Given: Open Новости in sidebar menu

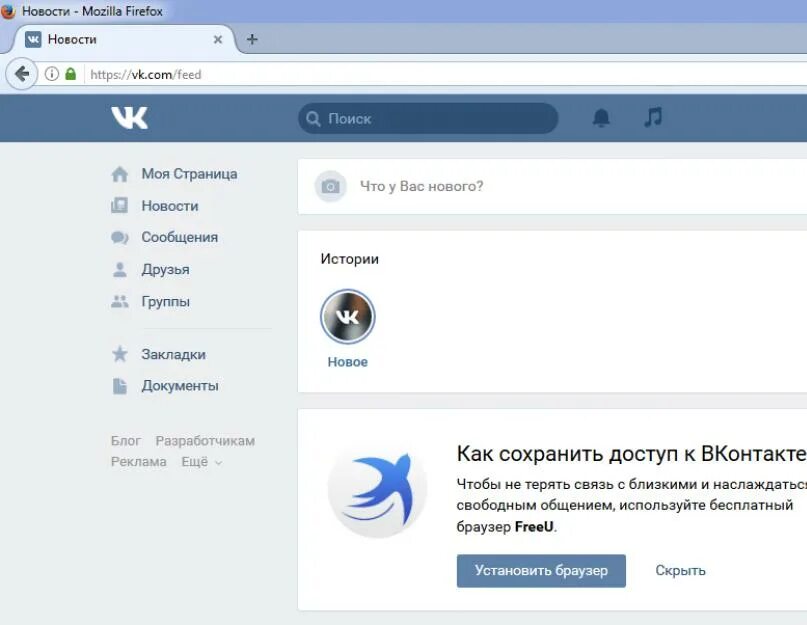Looking at the screenshot, I should tap(170, 206).
